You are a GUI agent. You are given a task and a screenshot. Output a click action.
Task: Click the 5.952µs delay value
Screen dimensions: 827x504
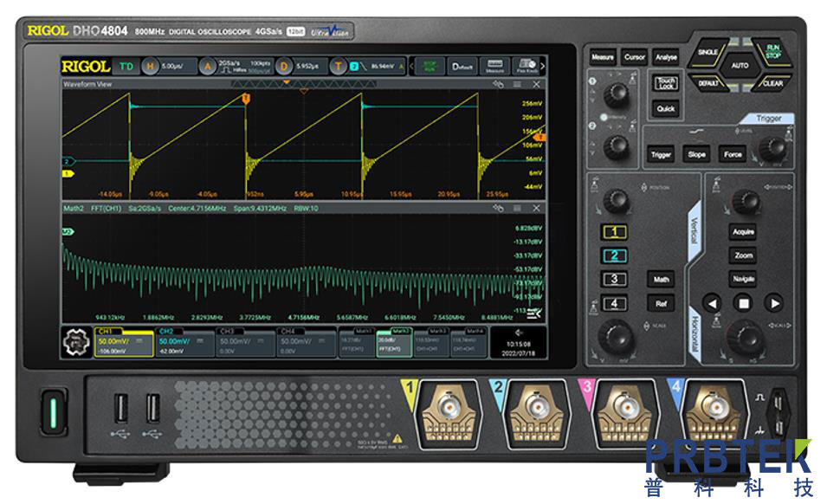[307, 67]
